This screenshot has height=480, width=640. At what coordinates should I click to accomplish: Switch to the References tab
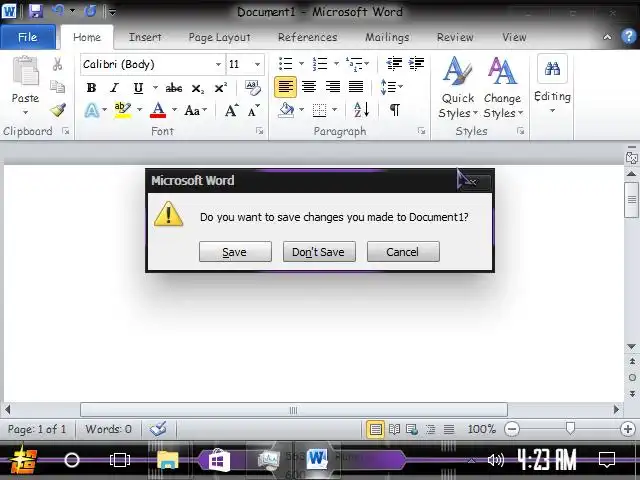tap(307, 37)
